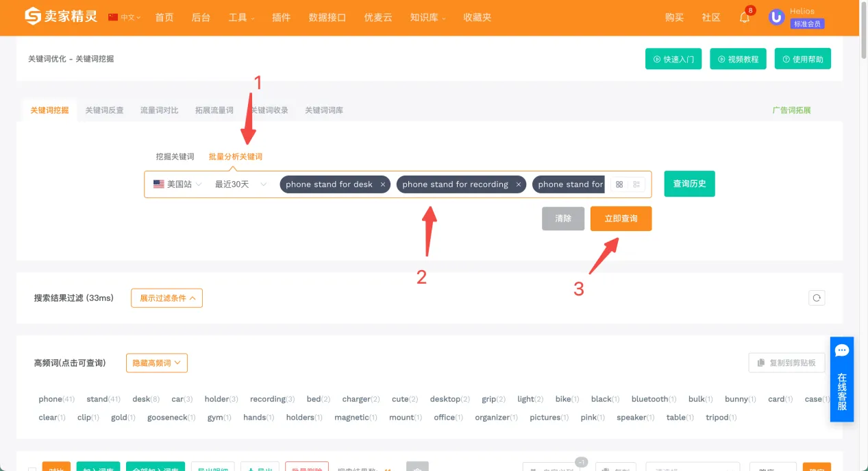Screen dimensions: 868x471
Task: Remove the 'phone stand for desk' keyword tag
Action: 383,184
